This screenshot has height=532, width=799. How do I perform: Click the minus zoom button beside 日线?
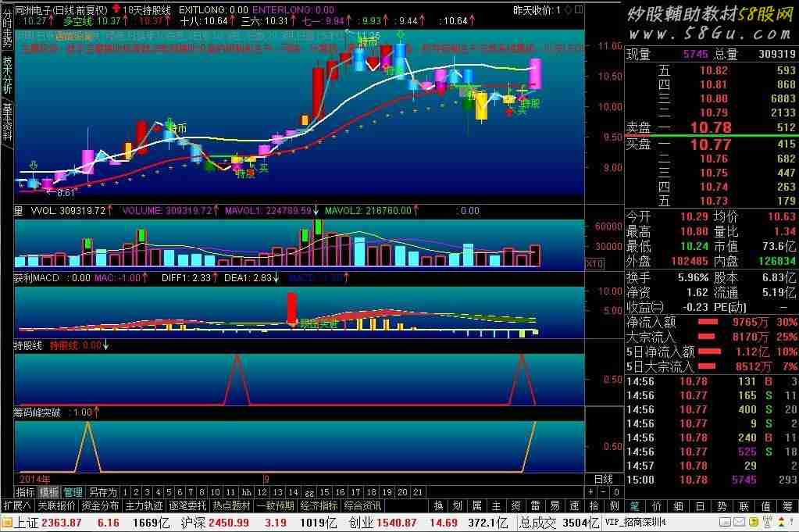point(602,492)
